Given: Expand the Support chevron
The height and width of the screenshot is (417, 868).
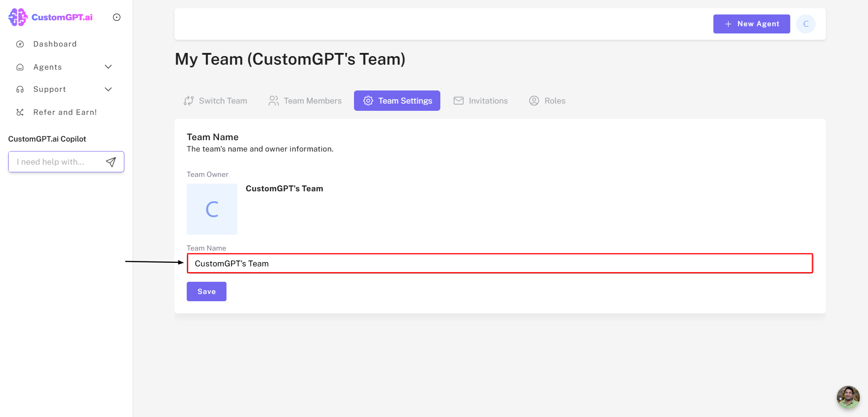Looking at the screenshot, I should coord(108,90).
